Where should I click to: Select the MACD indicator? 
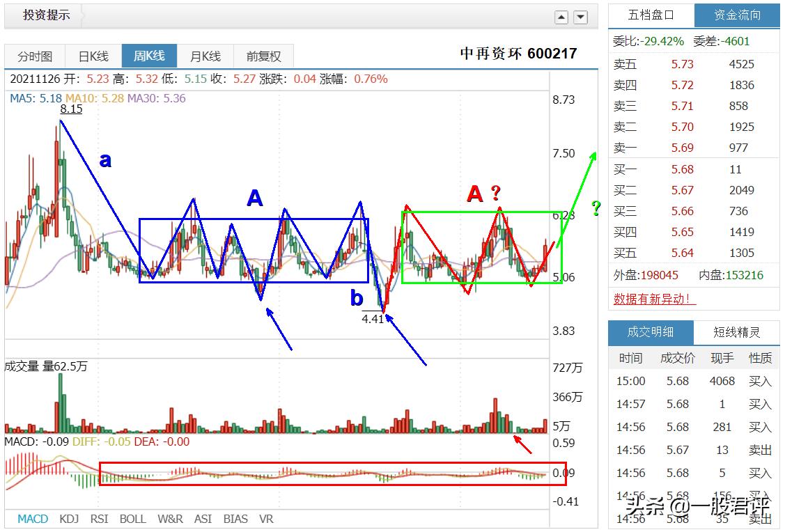coord(33,519)
